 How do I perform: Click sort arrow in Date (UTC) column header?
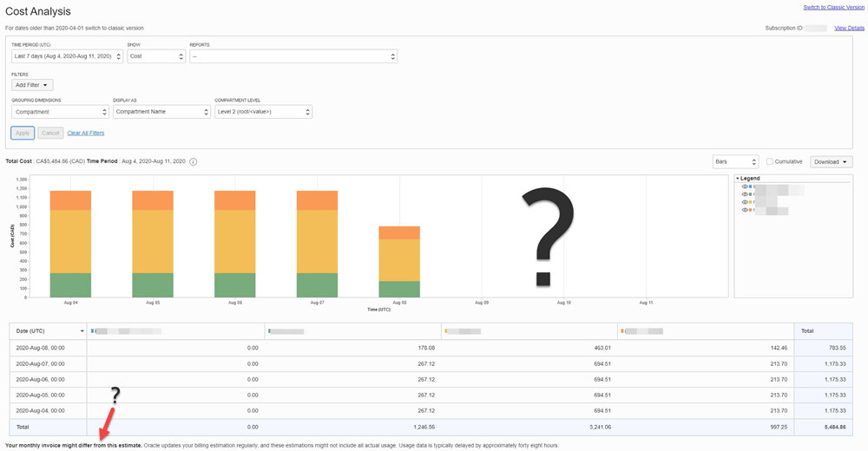pos(82,331)
